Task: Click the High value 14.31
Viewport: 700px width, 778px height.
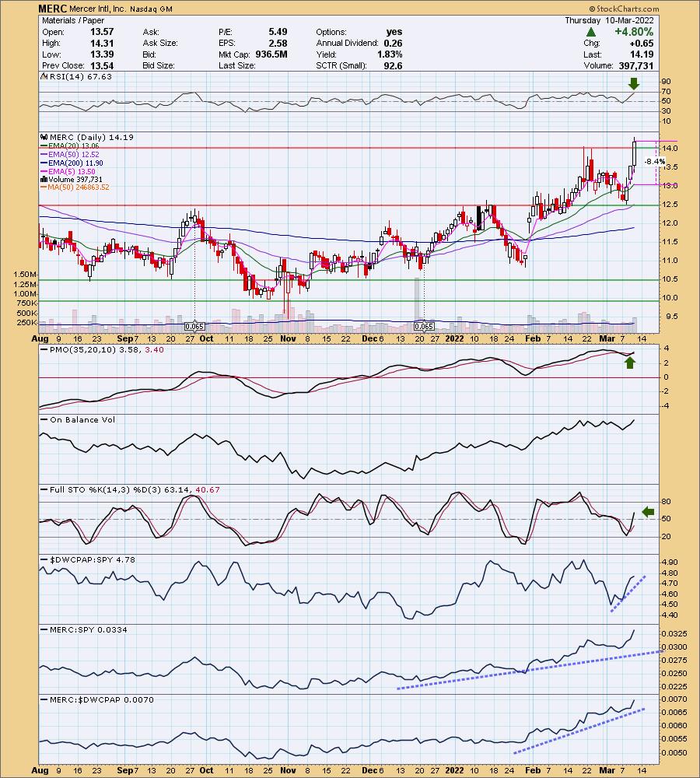Action: click(102, 43)
